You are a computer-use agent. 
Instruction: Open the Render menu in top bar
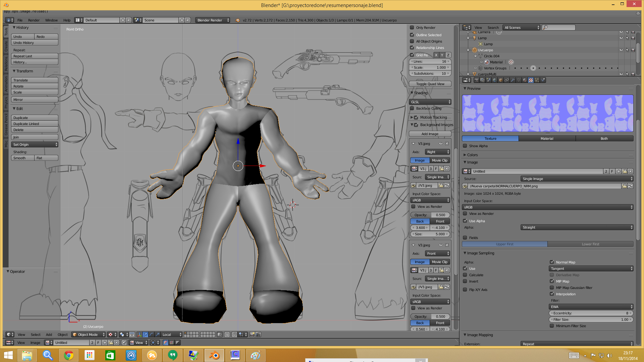pyautogui.click(x=34, y=20)
